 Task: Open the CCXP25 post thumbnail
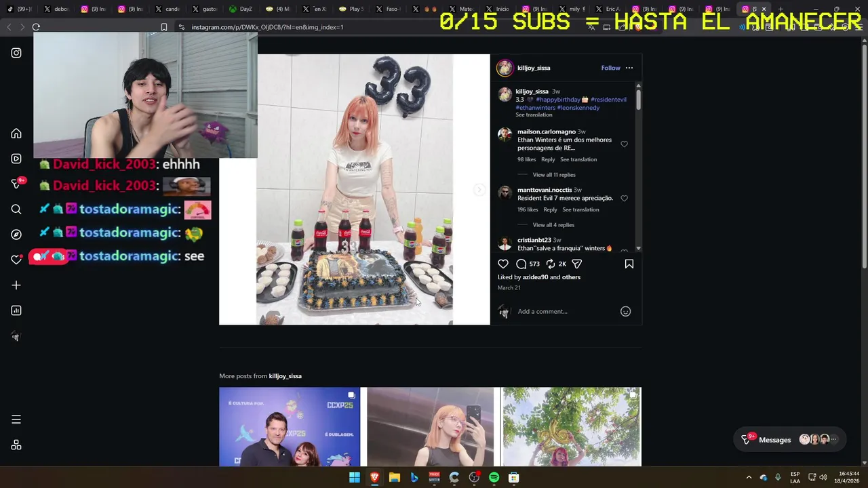(x=290, y=427)
